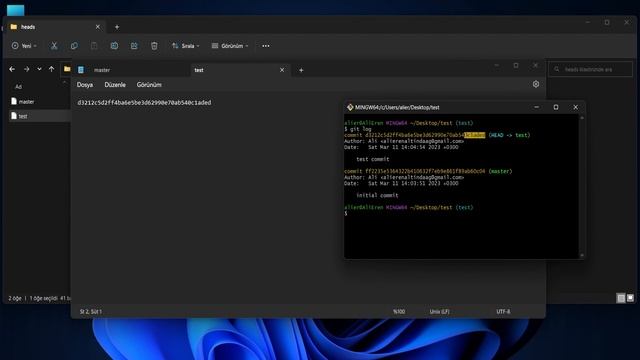The image size is (640, 360).
Task: Click the St 2, Süt 1 cursor position indicator
Action: pos(91,311)
